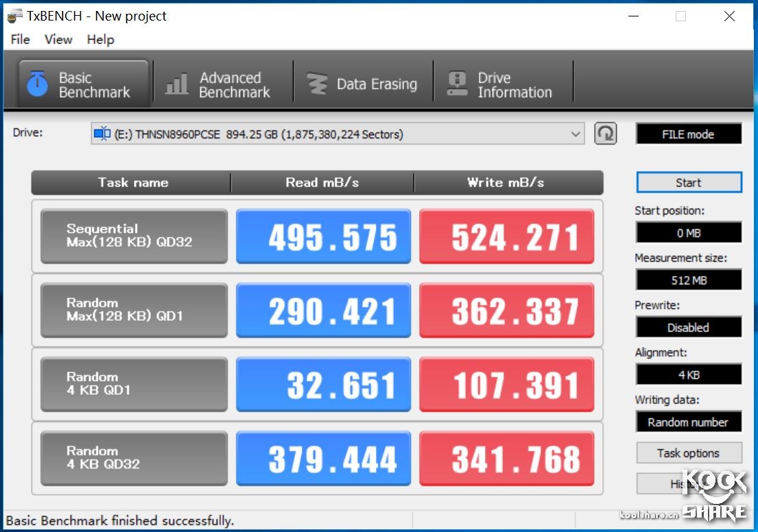Click the Random 4 KB QD1 task button

pos(134,384)
